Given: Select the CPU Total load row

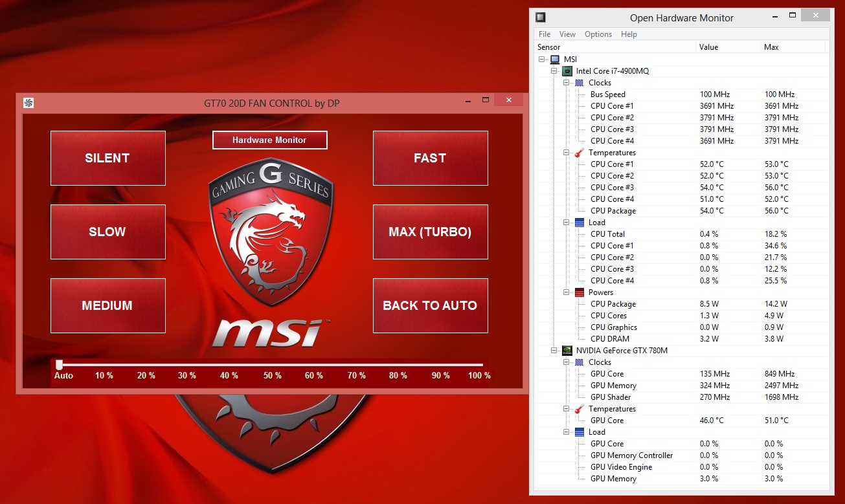Looking at the screenshot, I should [682, 234].
